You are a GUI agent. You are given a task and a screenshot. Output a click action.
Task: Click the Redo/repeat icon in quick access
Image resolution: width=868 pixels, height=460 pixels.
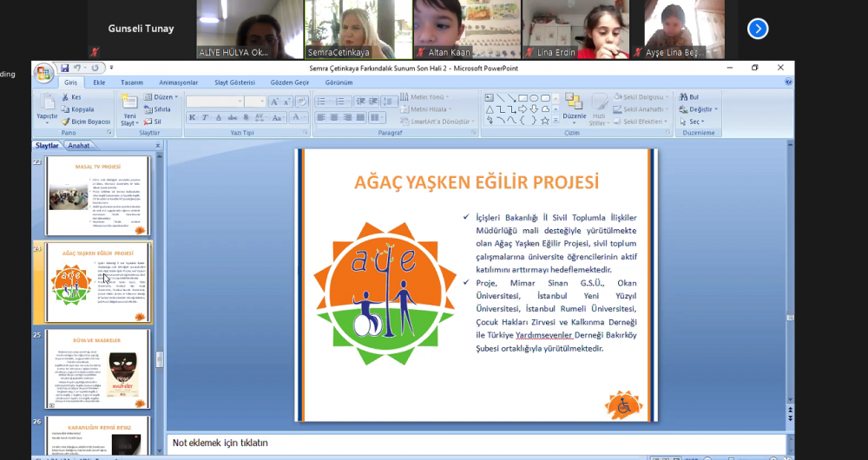click(x=95, y=68)
